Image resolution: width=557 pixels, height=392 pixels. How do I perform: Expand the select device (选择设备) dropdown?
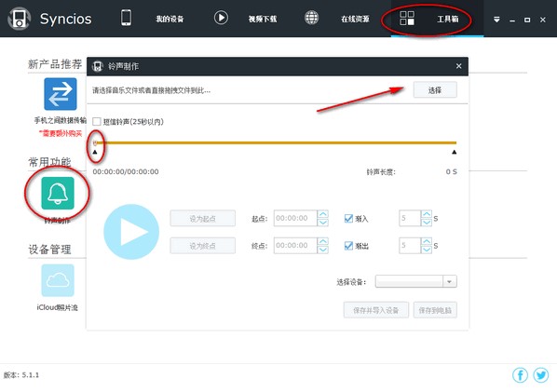[x=415, y=281]
